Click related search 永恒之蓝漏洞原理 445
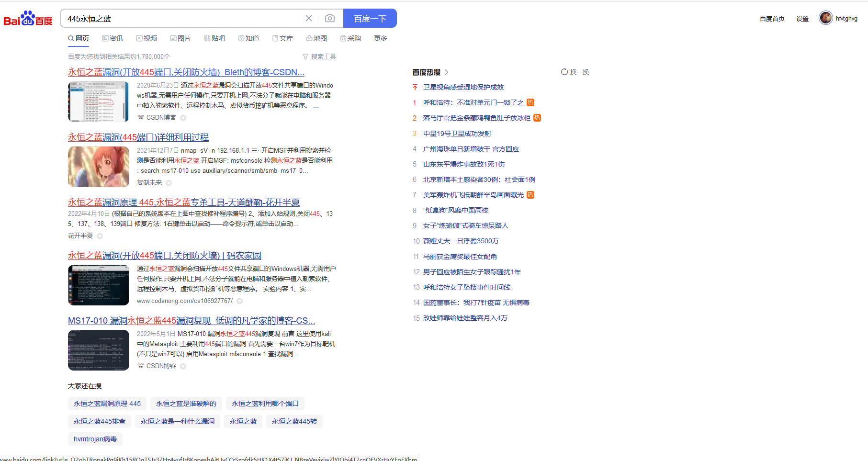The height and width of the screenshot is (461, 868). click(107, 404)
